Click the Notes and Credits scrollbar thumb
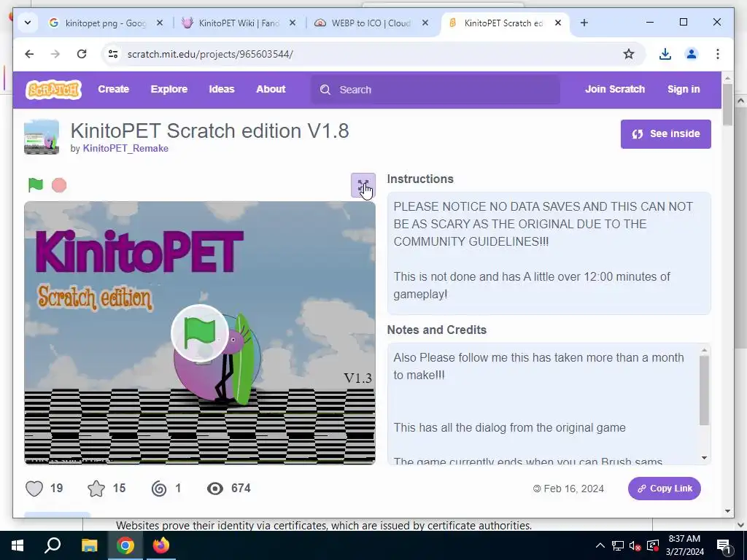Image resolution: width=747 pixels, height=560 pixels. pos(704,390)
